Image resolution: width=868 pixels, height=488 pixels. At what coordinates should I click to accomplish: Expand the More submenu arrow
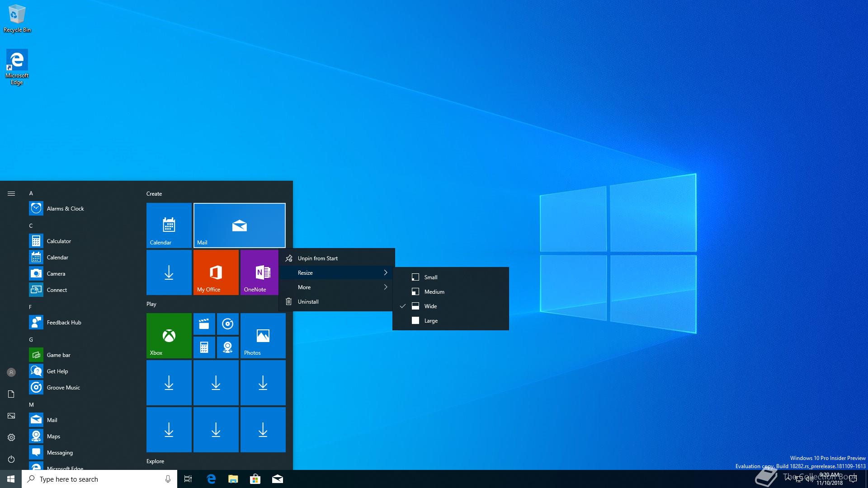(x=386, y=287)
